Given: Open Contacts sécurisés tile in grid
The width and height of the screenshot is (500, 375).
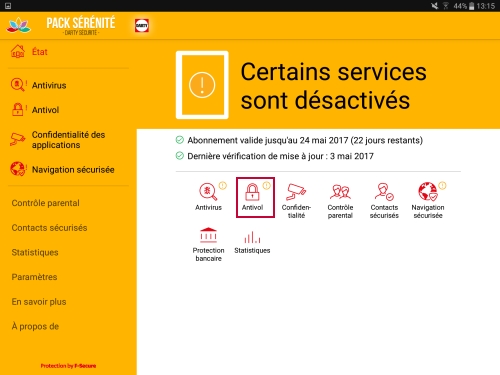Looking at the screenshot, I should [384, 201].
